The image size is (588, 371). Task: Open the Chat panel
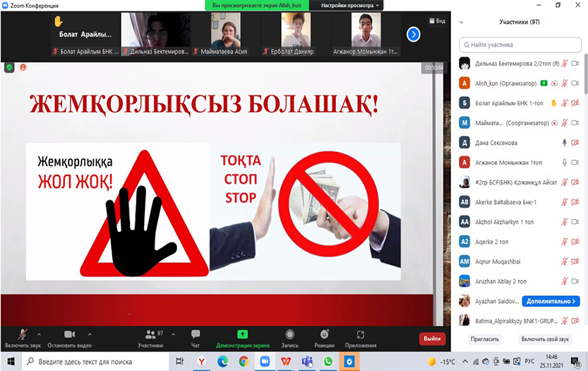[196, 337]
